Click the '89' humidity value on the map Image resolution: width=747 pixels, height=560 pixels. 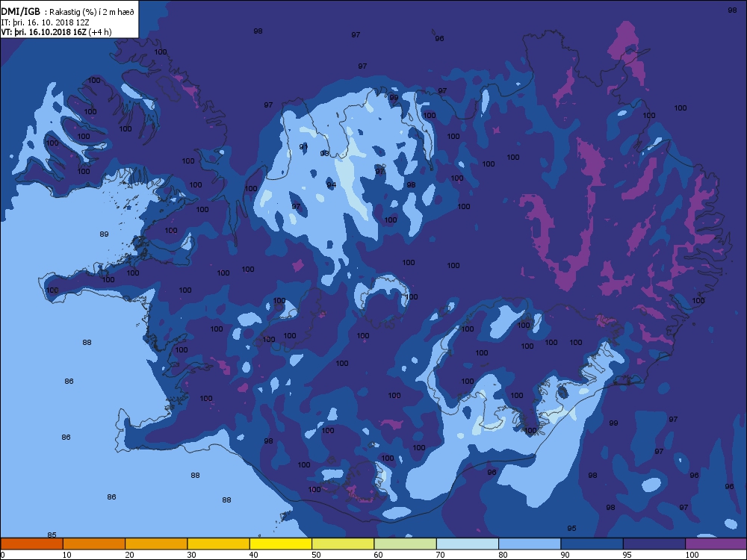(104, 234)
